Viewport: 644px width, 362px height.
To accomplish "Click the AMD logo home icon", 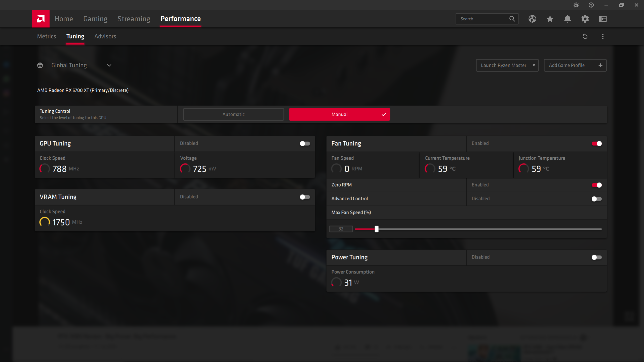I will click(x=40, y=19).
